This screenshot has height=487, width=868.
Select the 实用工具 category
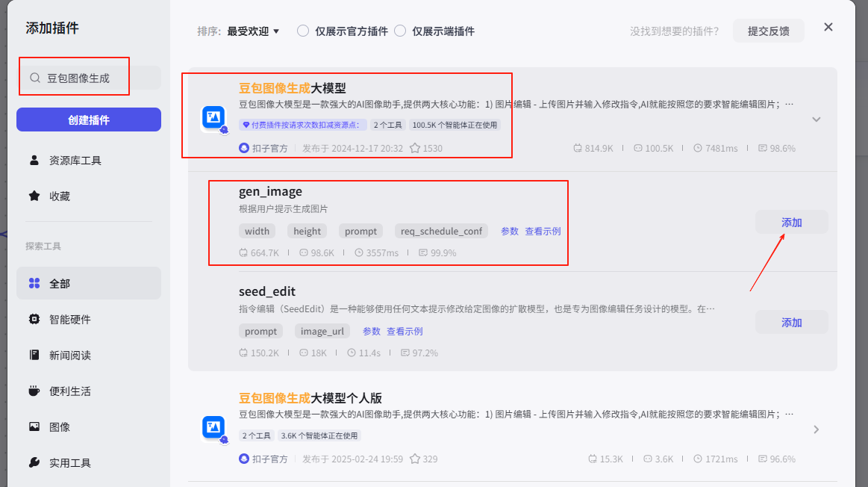point(89,462)
